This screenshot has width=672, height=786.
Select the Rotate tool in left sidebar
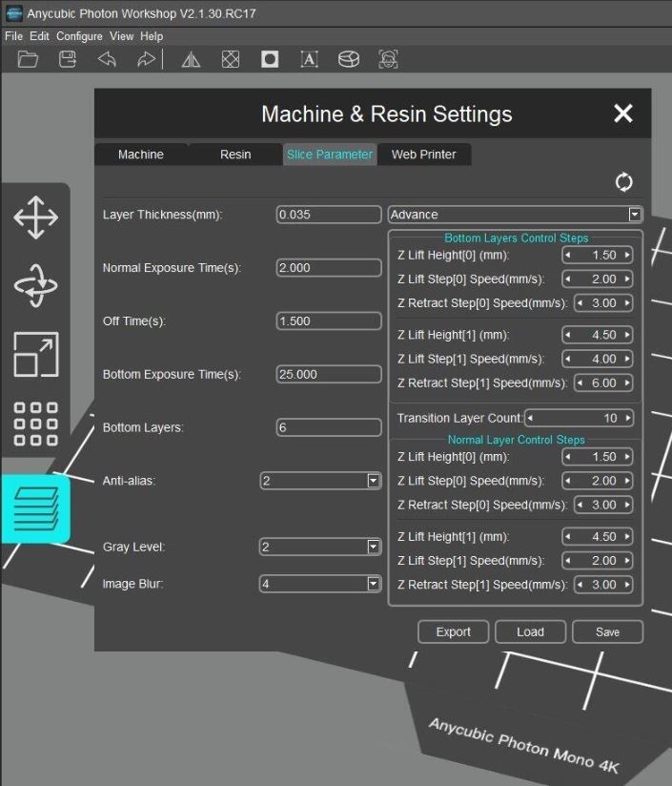click(35, 286)
